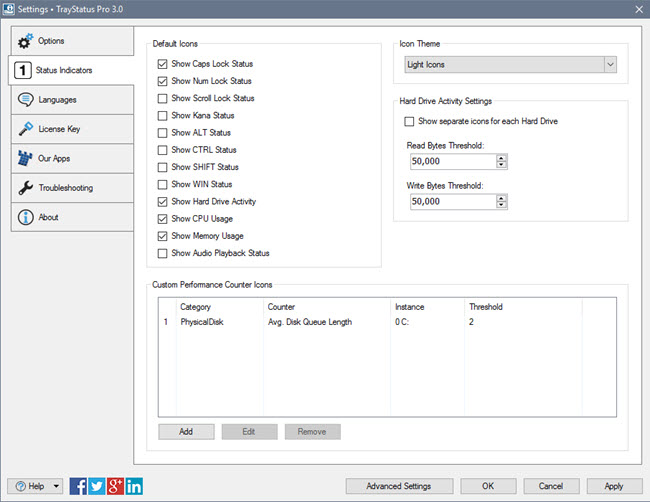Screen dimensions: 650x502
Task: Click the Read Bytes Threshold input field
Action: pos(454,161)
